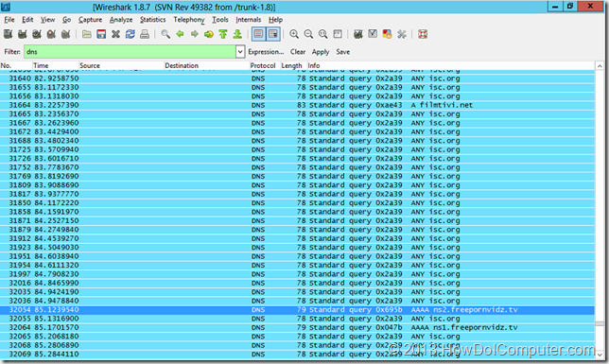Screen dimensions: 609x364
Task: Open the Analyze menu
Action: click(x=121, y=20)
